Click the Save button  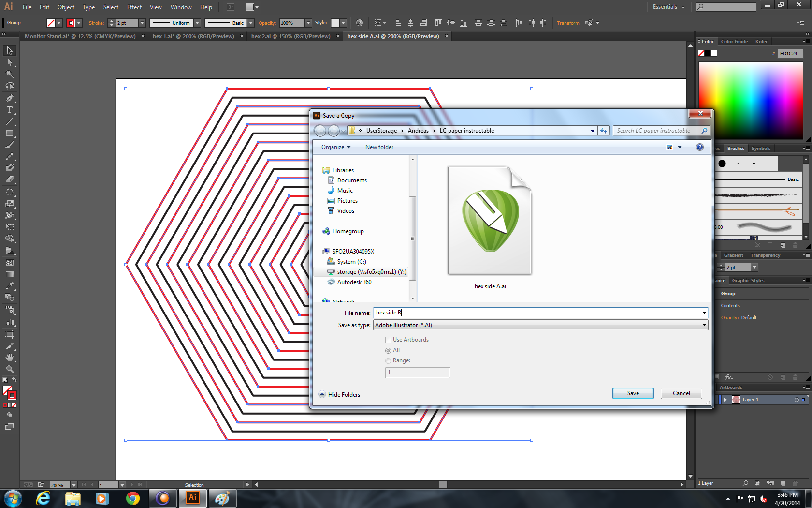[633, 393]
